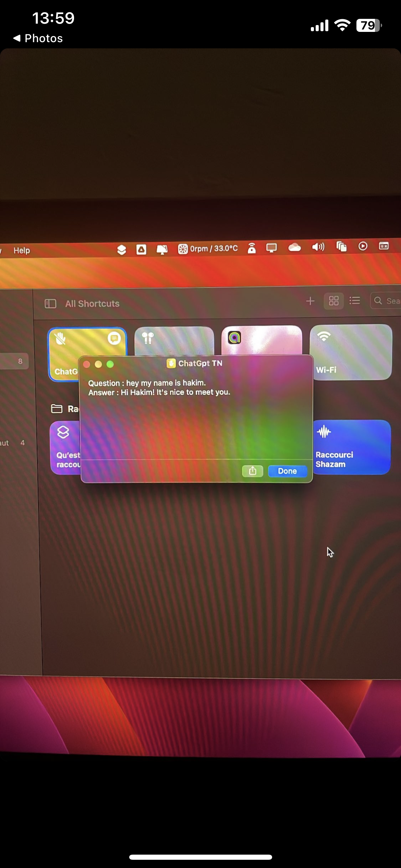
Task: Open the display monitor menu bar icon
Action: 271,248
